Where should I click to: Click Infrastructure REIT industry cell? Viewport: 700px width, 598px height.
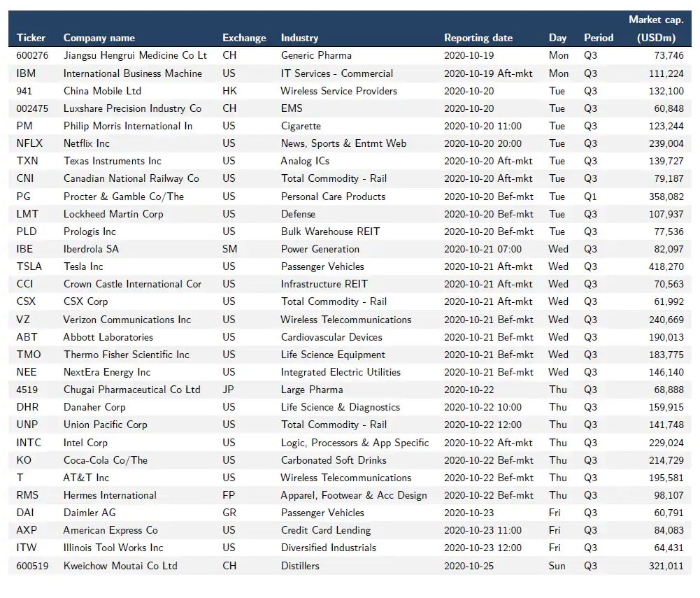(x=324, y=284)
